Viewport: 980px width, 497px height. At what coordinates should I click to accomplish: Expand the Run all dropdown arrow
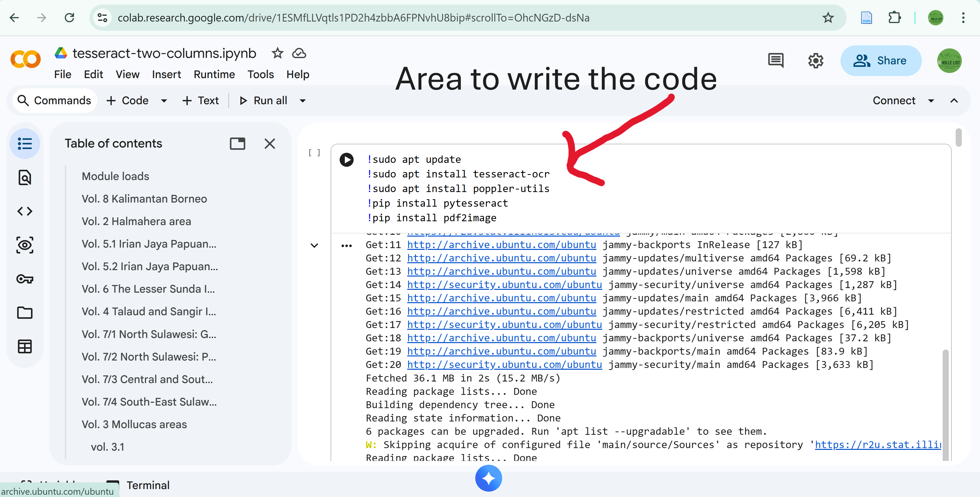click(303, 101)
